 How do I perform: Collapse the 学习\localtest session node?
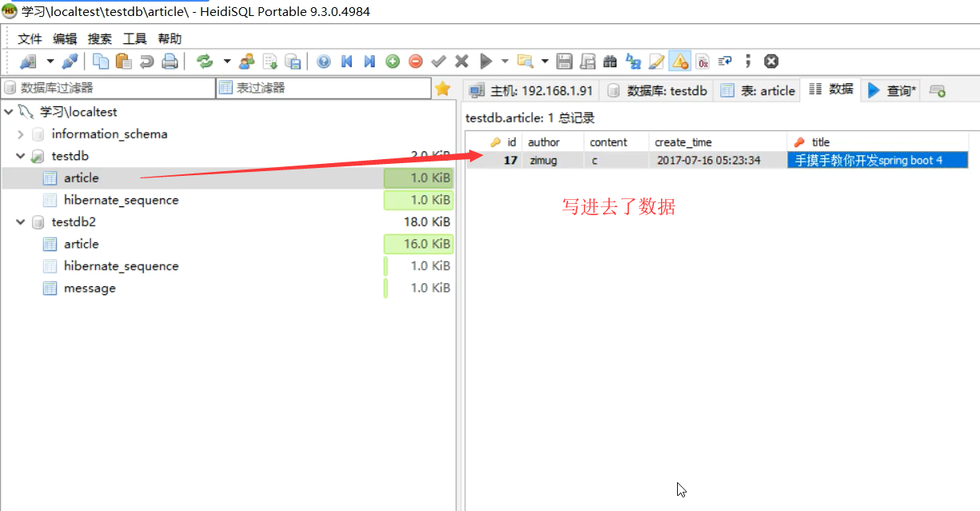coord(8,112)
